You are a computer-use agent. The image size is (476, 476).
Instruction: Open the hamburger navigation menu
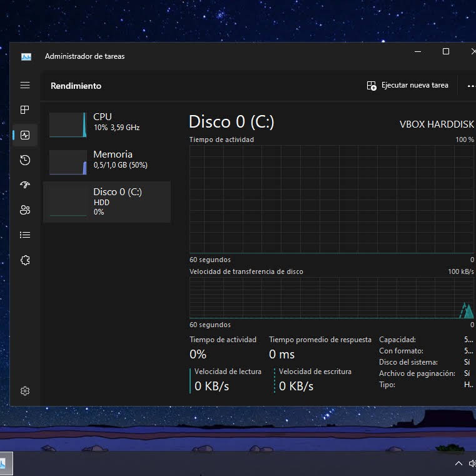[25, 85]
